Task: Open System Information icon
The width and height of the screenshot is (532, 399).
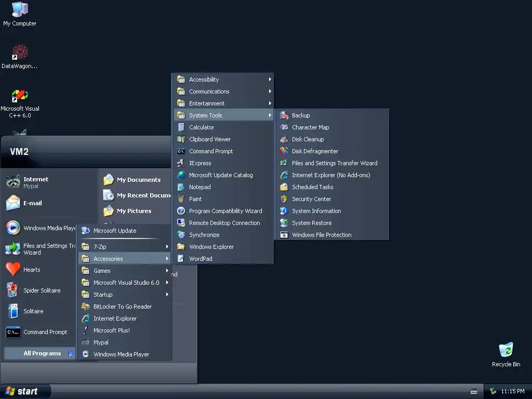Action: (x=284, y=211)
